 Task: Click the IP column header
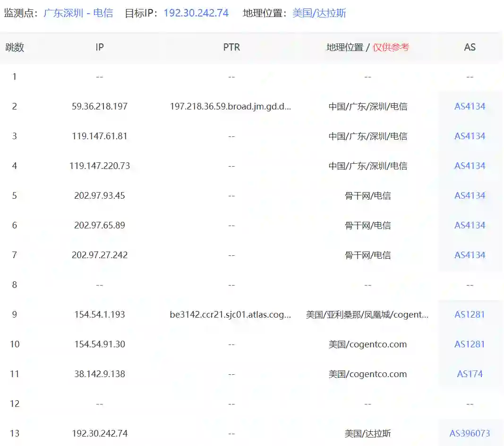[100, 47]
